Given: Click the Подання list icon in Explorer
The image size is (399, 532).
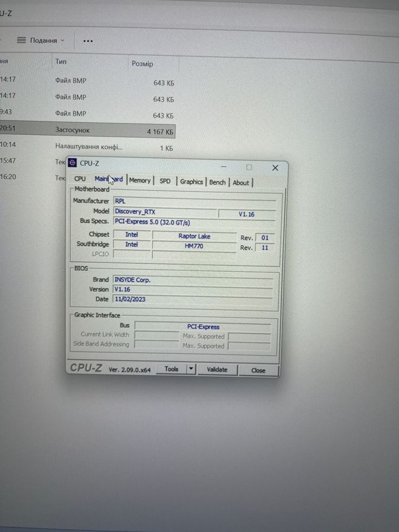Looking at the screenshot, I should point(21,40).
